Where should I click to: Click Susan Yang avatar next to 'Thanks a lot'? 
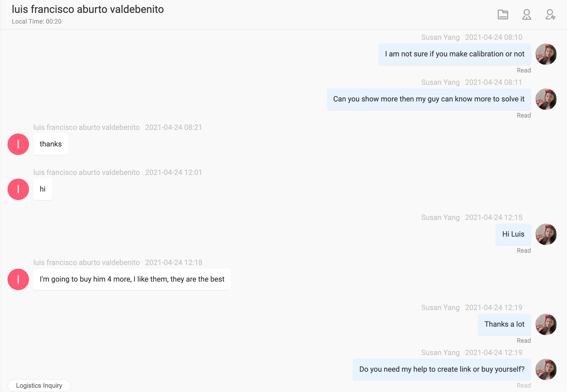[546, 324]
